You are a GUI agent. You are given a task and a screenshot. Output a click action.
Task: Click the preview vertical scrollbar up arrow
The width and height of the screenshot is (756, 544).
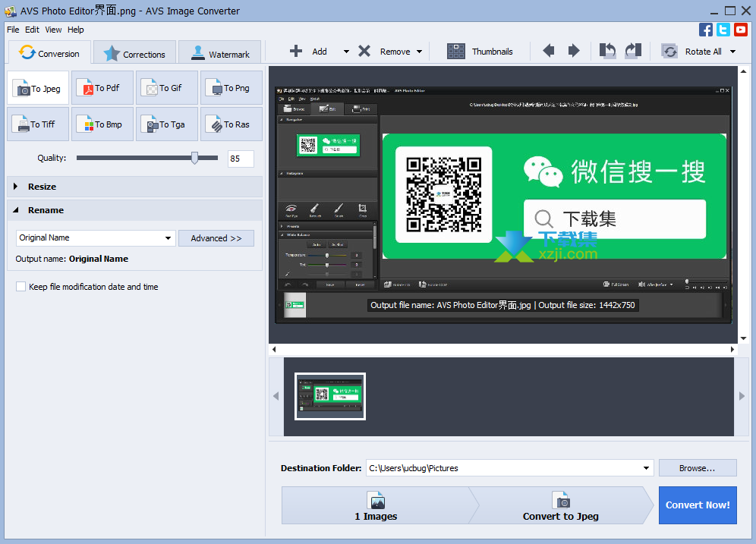[743, 71]
